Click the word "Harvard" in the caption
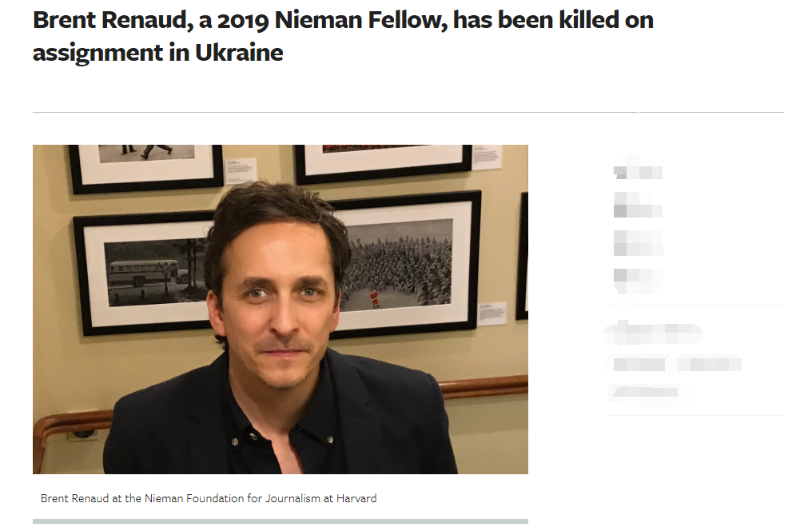812x531 pixels. 356,498
